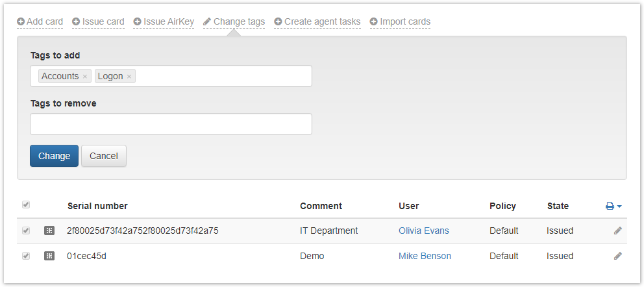This screenshot has height=287, width=644.
Task: Open Import cards action
Action: 400,21
